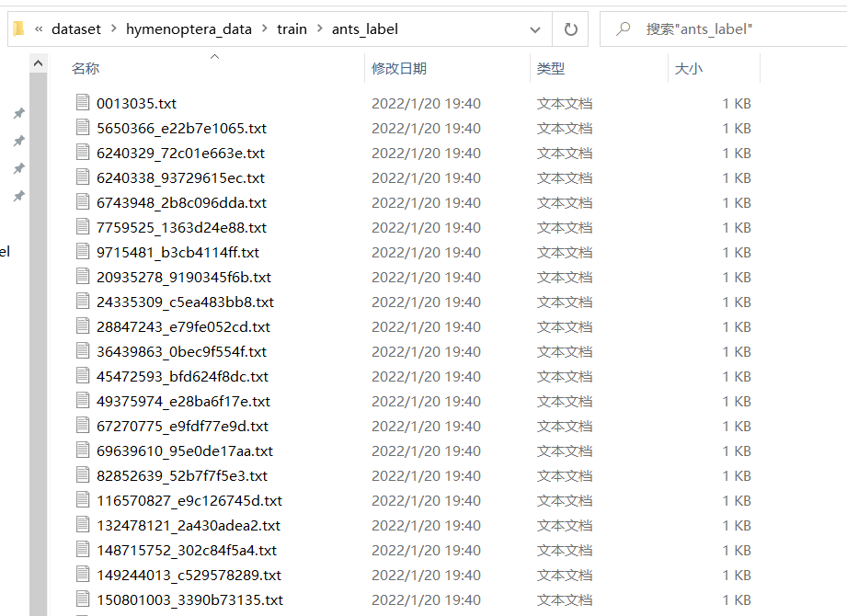Click the folder icon in address bar
This screenshot has width=847, height=616.
[x=18, y=29]
